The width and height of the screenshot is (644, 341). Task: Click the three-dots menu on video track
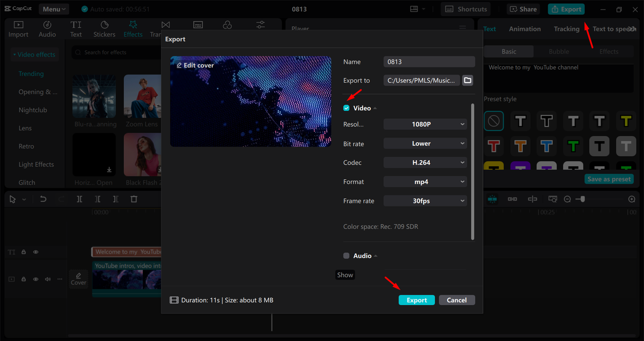(x=60, y=279)
